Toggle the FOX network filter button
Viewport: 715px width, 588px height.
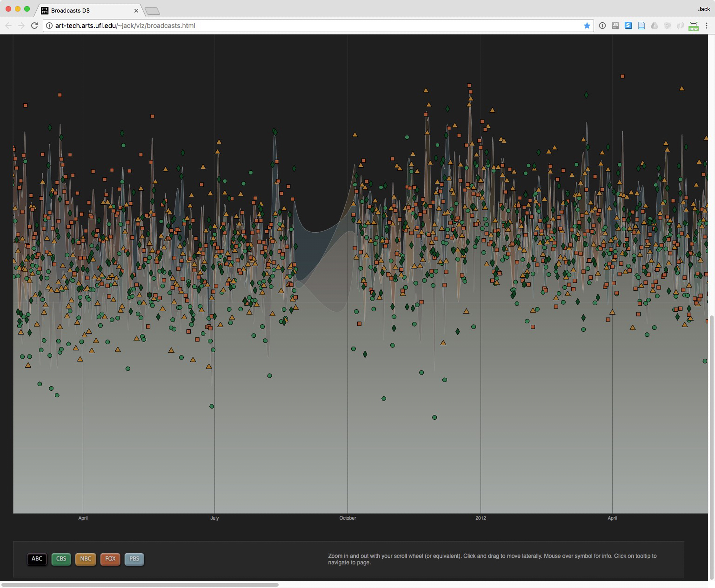tap(110, 559)
